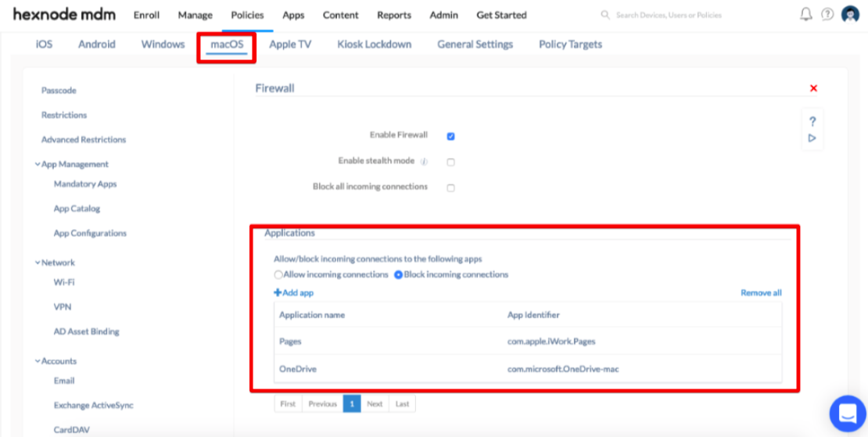Select the OneDrive row in app table

(x=528, y=368)
